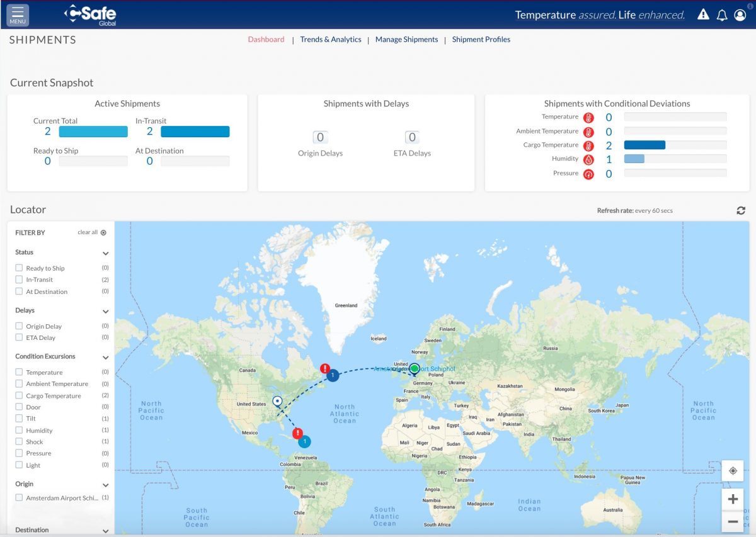
Task: Switch to Trends & Analytics
Action: tap(330, 39)
